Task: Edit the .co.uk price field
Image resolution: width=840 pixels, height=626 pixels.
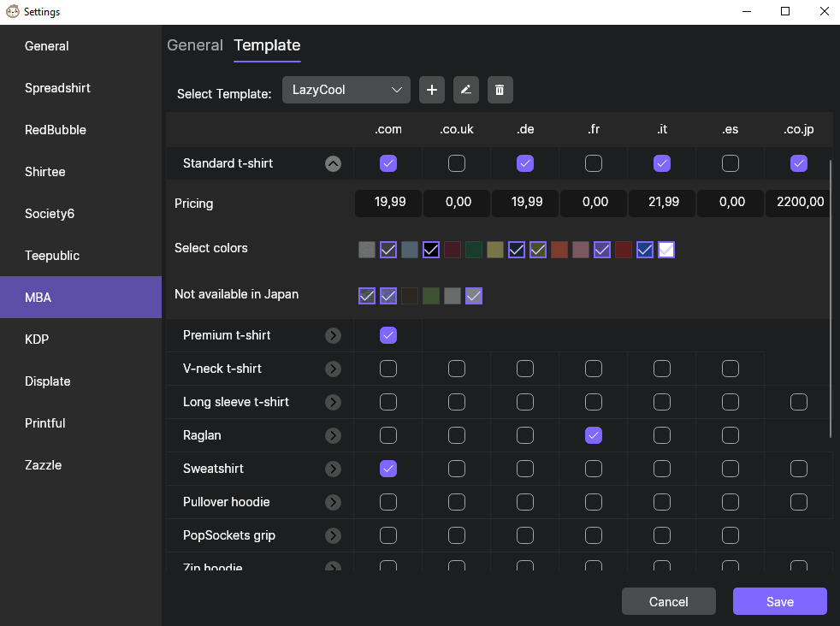Action: pyautogui.click(x=457, y=203)
